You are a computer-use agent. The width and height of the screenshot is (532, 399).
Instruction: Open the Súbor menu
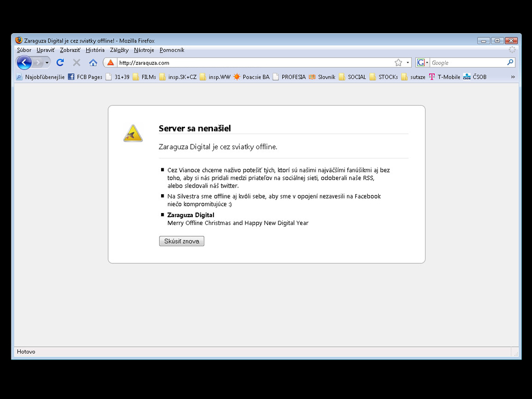point(24,50)
